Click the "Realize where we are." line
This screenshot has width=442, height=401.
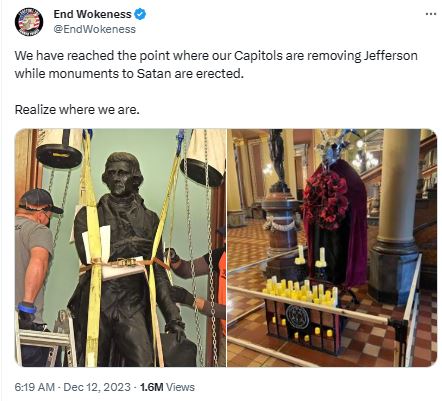[77, 109]
